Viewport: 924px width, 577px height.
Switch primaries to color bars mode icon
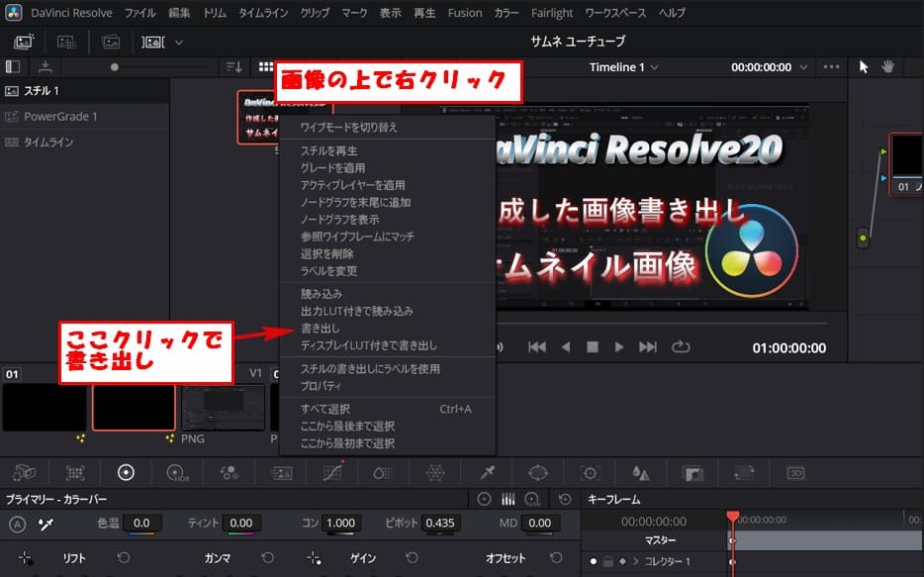pyautogui.click(x=508, y=499)
